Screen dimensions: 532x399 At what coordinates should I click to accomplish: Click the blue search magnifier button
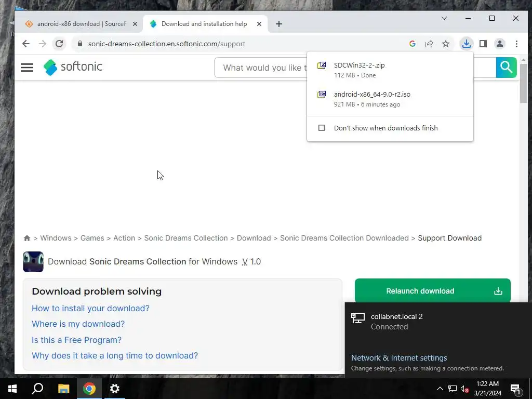click(506, 68)
